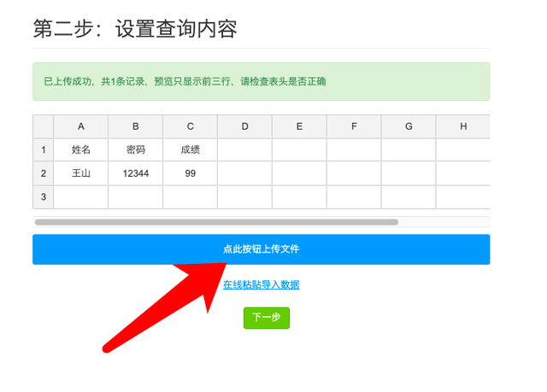Click the 成绩 header cell
Viewport: 547px width, 392px height.
tap(190, 149)
